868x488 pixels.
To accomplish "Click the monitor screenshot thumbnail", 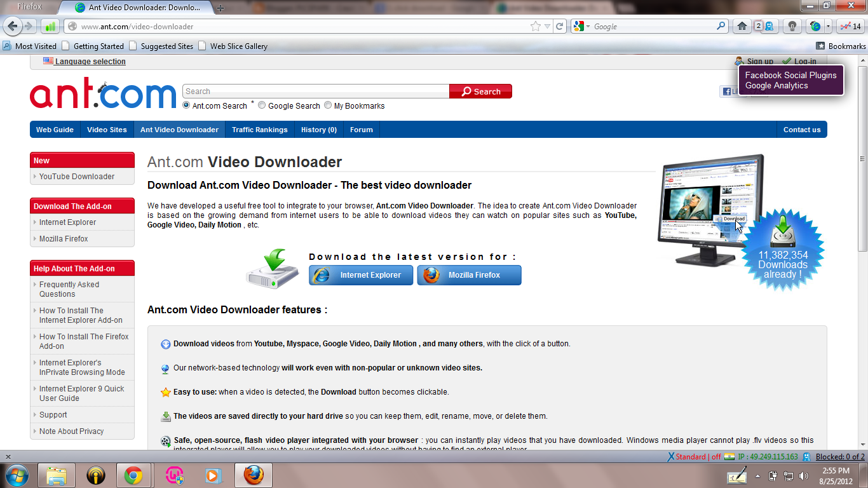I will [710, 210].
